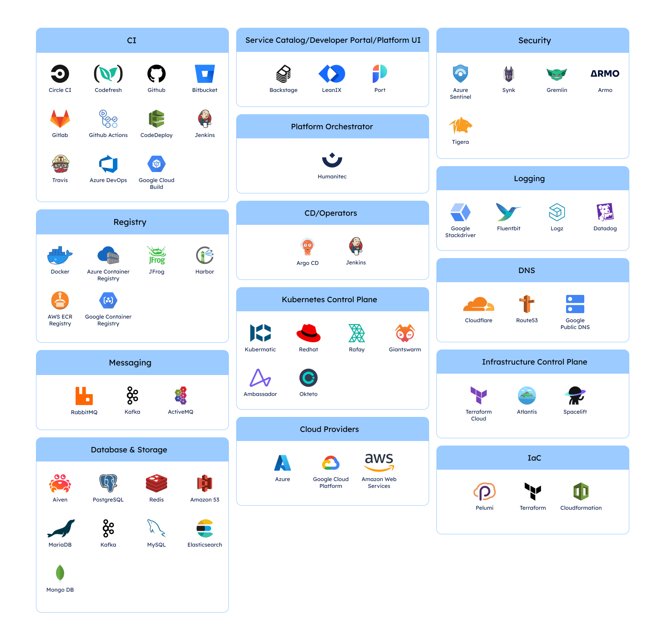Select the Circle CI icon

pyautogui.click(x=60, y=74)
